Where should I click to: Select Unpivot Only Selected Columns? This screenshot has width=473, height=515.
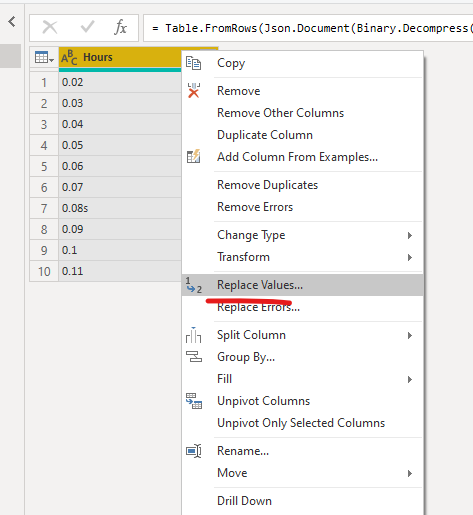pyautogui.click(x=303, y=423)
